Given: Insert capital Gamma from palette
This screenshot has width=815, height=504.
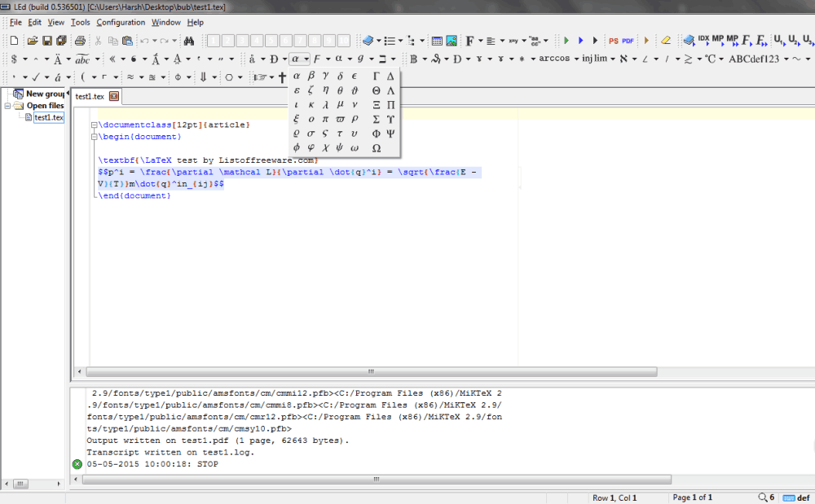Looking at the screenshot, I should point(376,76).
